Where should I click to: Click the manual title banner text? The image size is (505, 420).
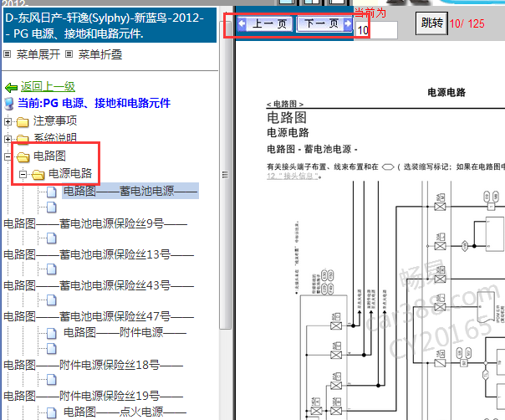pyautogui.click(x=110, y=25)
